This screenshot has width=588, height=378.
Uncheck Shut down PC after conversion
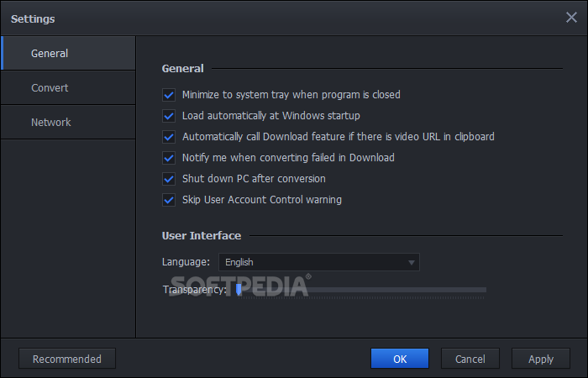coord(169,179)
